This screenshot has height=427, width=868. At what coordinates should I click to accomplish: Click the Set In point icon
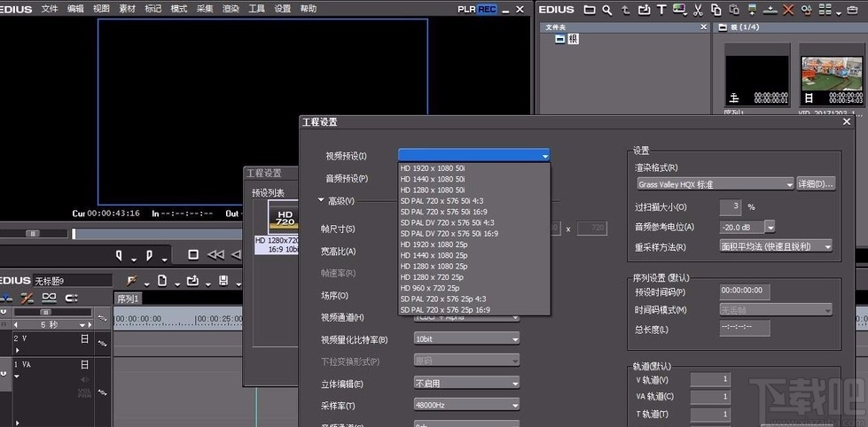(119, 255)
